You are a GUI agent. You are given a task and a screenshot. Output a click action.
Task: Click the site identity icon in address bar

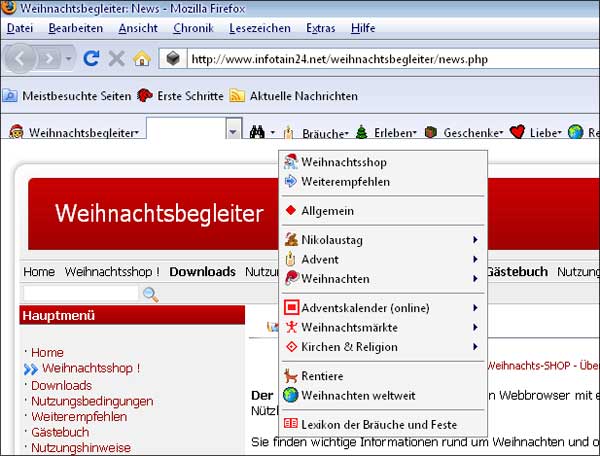click(x=173, y=59)
